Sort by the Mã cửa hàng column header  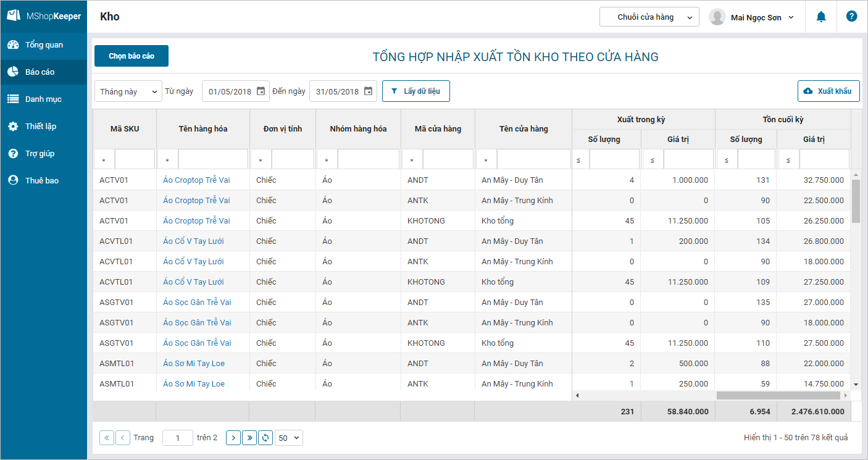click(438, 129)
